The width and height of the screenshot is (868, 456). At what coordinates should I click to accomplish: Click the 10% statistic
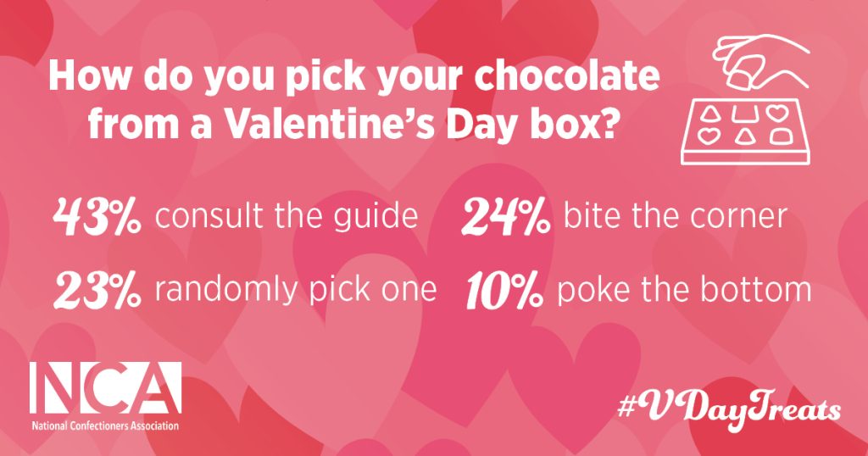(x=504, y=291)
